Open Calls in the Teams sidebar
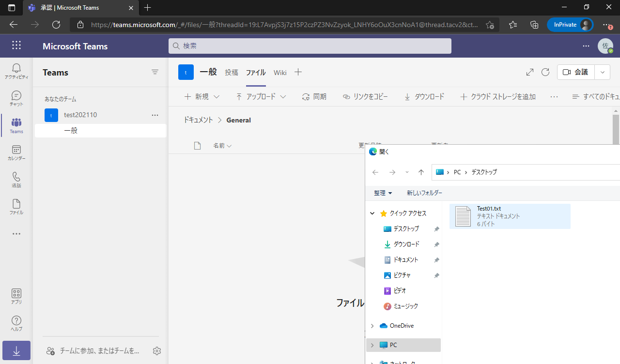This screenshot has height=364, width=620. (16, 180)
